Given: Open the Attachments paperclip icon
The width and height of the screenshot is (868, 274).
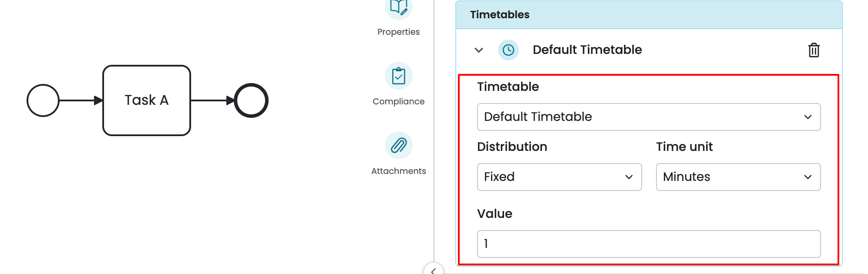Looking at the screenshot, I should [398, 145].
